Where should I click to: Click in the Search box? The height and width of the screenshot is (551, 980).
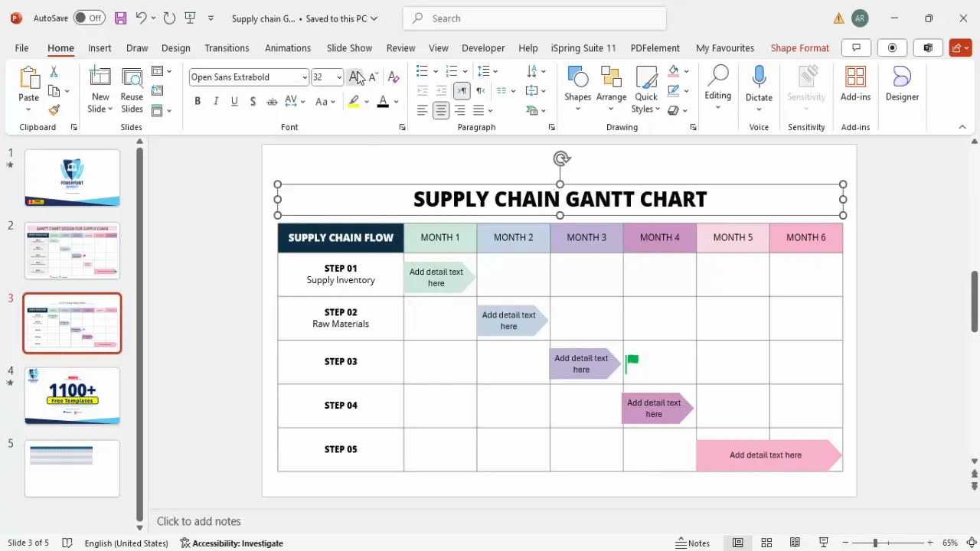point(534,18)
